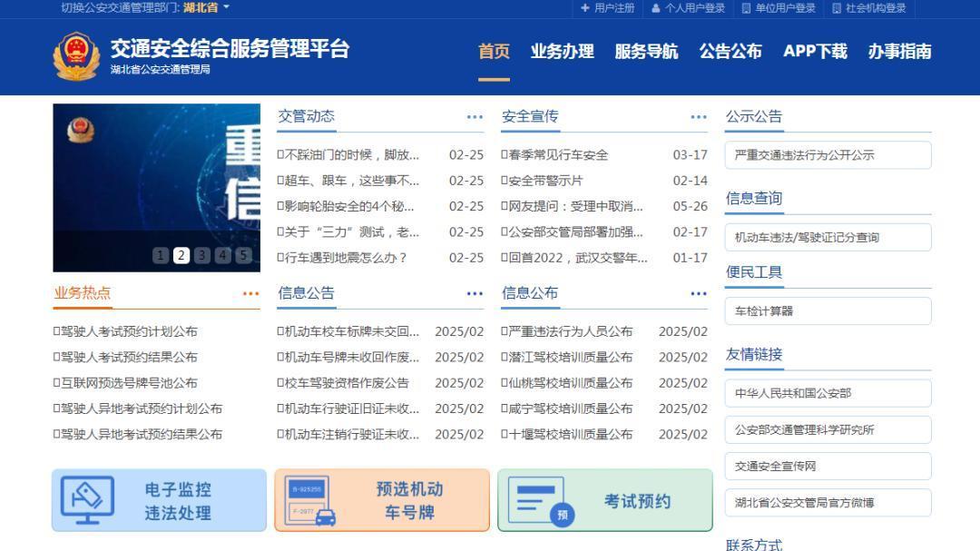Select the 预选机动车号牌 license plate icon
Screen dimensions: 980x551
click(x=309, y=500)
